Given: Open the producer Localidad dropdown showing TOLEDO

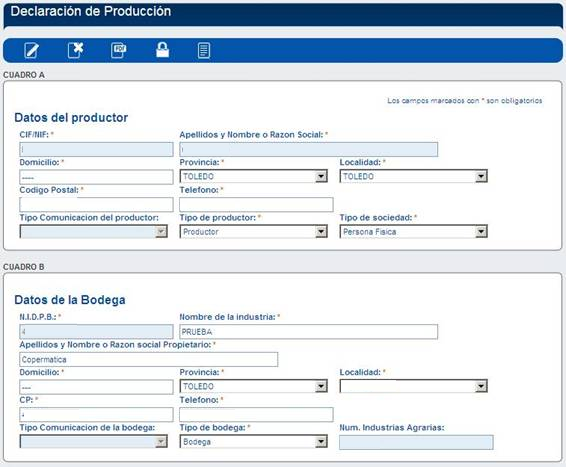Looking at the screenshot, I should pyautogui.click(x=414, y=176).
